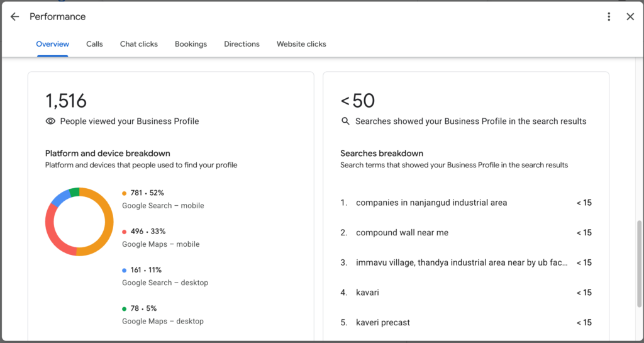This screenshot has width=644, height=343.
Task: Select search term 'kaveri precast'
Action: point(383,322)
